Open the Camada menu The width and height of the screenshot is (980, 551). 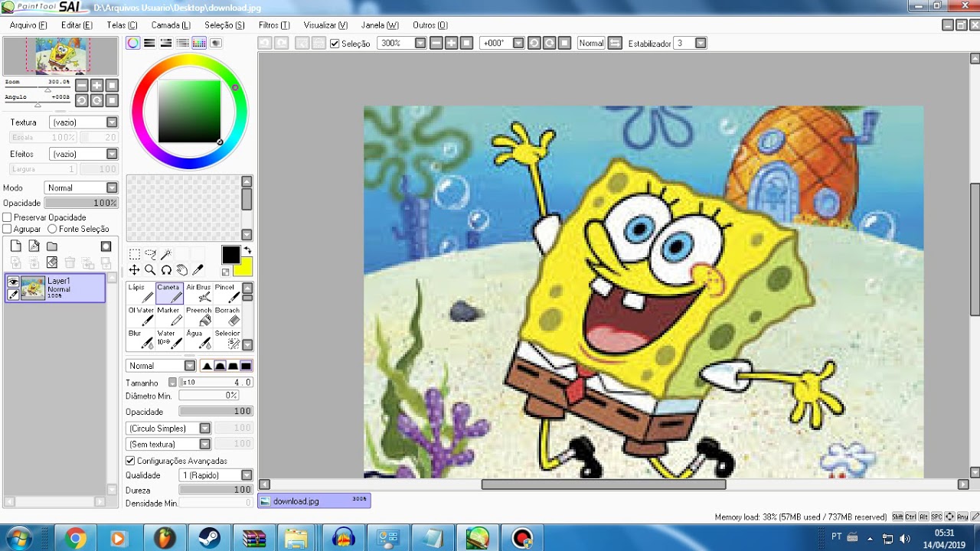click(171, 25)
